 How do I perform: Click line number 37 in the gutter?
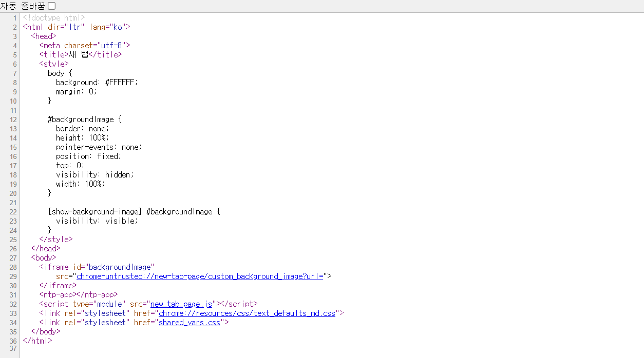coord(13,349)
